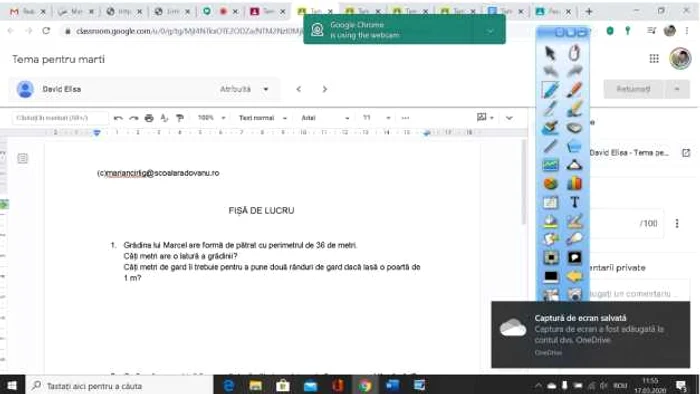This screenshot has width=700, height=394.
Task: Open a new browser tab
Action: pyautogui.click(x=589, y=12)
